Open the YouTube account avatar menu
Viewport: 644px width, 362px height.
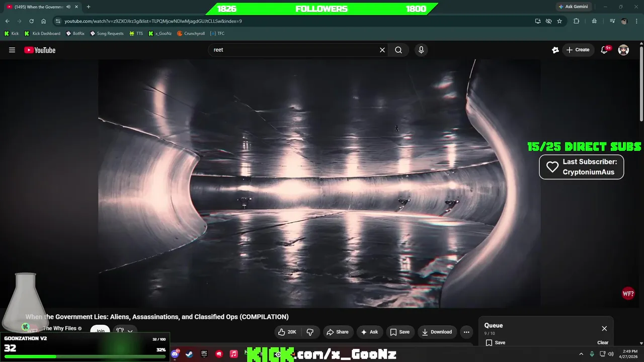[623, 50]
